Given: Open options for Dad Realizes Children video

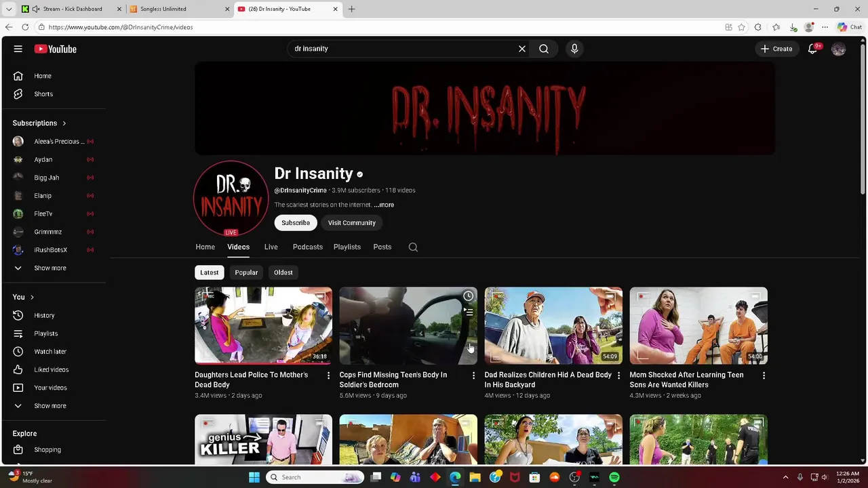Looking at the screenshot, I should [x=618, y=375].
